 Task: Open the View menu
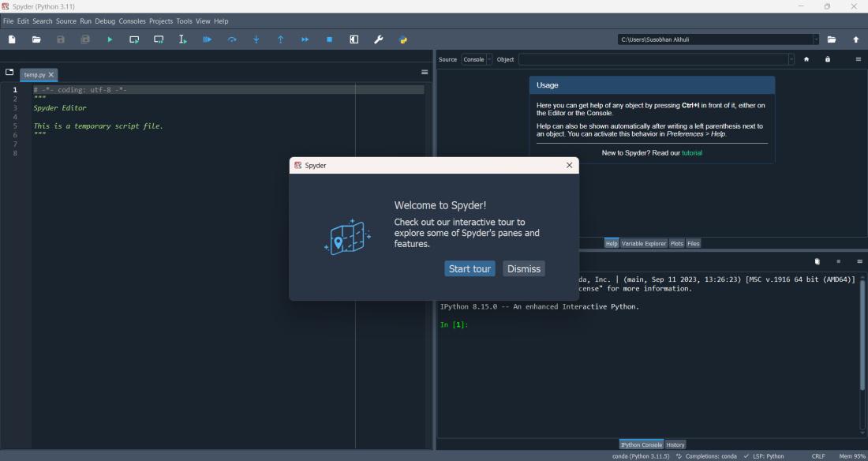tap(203, 21)
